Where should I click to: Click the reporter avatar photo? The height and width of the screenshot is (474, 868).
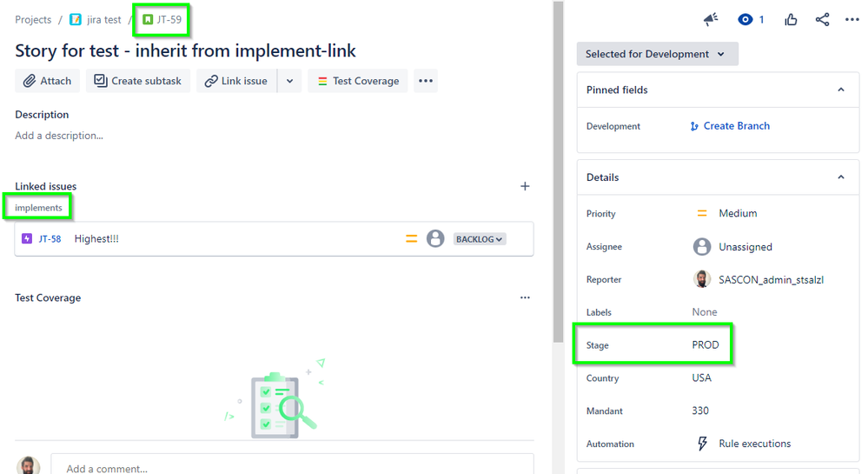coord(702,279)
